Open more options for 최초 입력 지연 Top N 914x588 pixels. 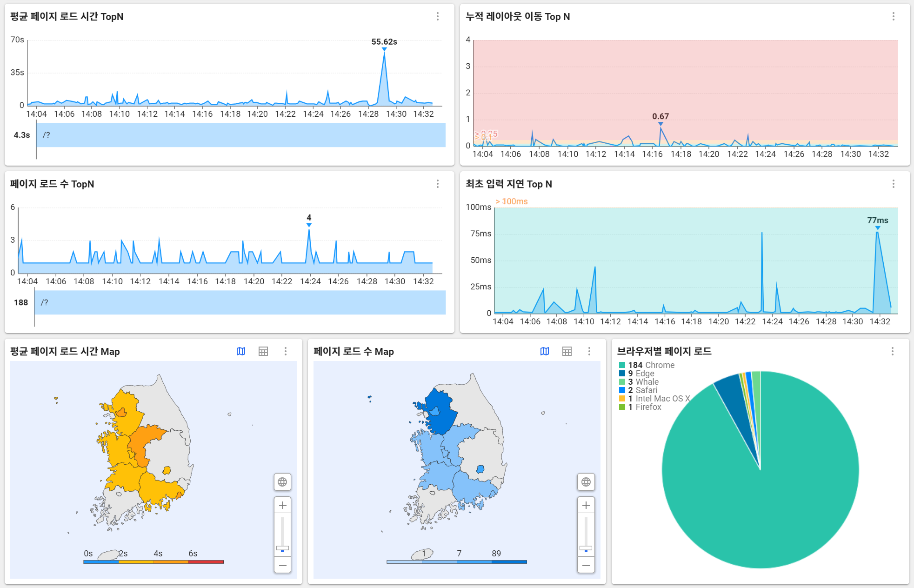pyautogui.click(x=893, y=184)
